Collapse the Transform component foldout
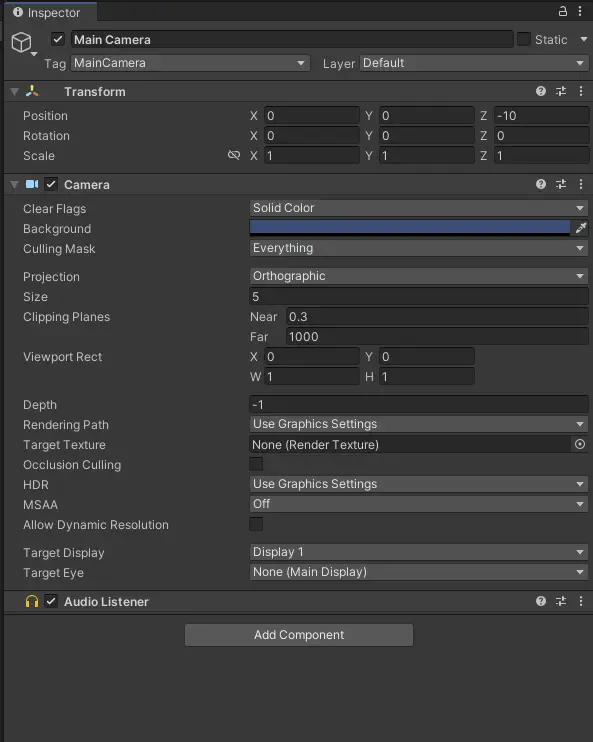This screenshot has width=593, height=742. click(x=15, y=92)
